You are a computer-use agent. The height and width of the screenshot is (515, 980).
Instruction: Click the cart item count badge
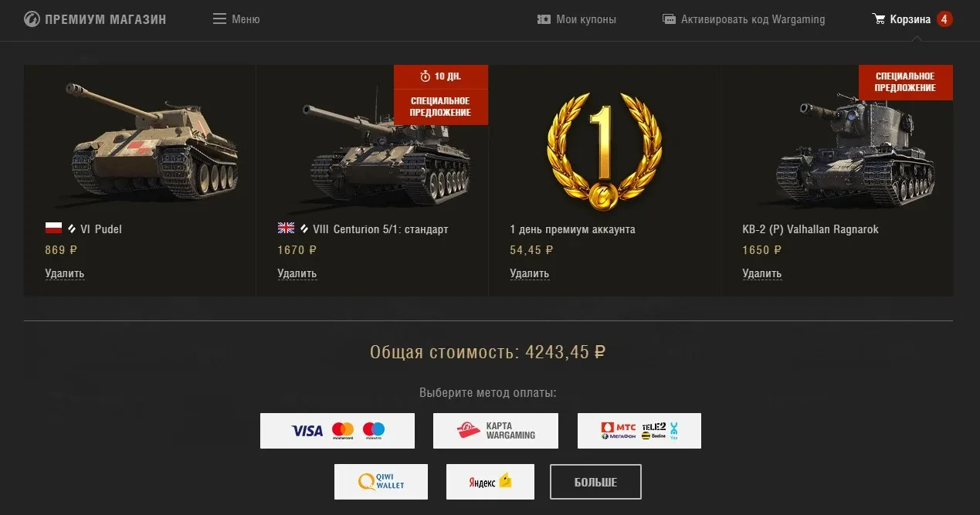tap(944, 19)
